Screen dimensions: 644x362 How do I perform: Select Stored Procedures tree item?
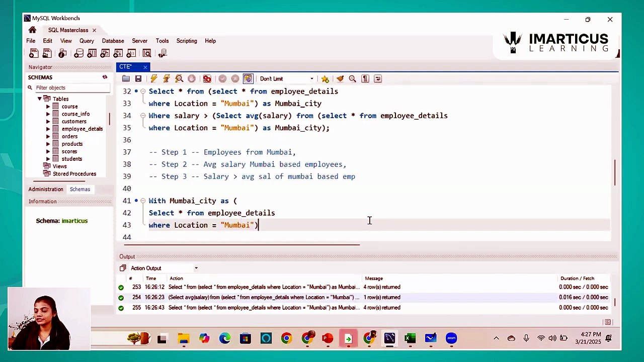(x=74, y=173)
